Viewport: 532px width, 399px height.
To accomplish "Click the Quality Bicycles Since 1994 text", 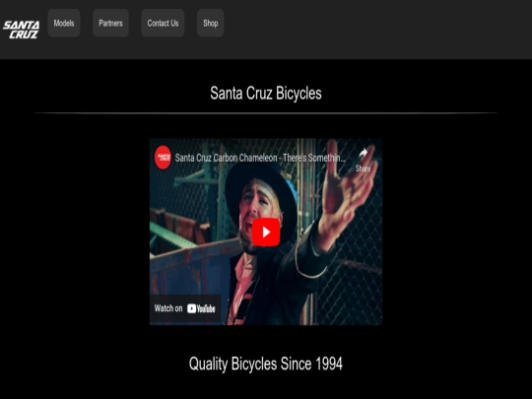I will click(266, 364).
